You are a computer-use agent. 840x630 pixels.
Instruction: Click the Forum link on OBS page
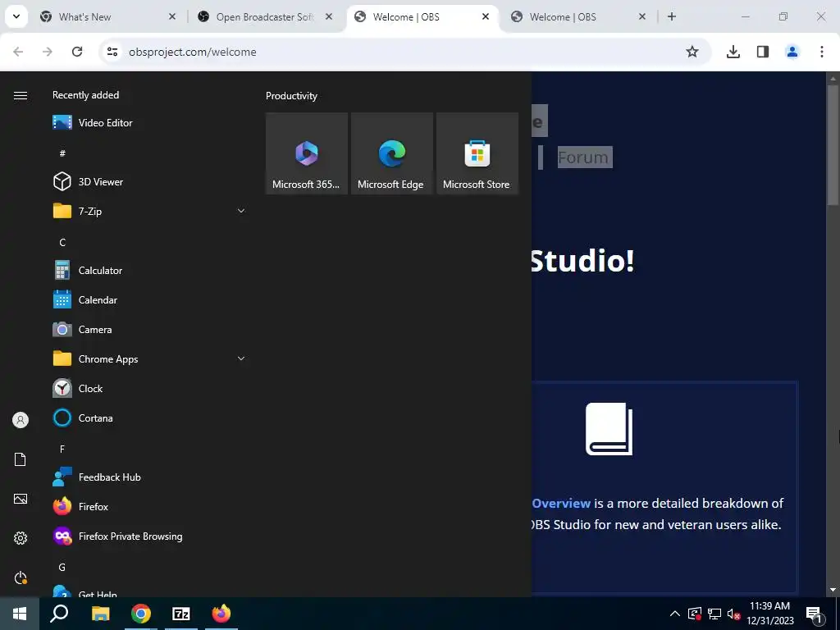point(583,157)
